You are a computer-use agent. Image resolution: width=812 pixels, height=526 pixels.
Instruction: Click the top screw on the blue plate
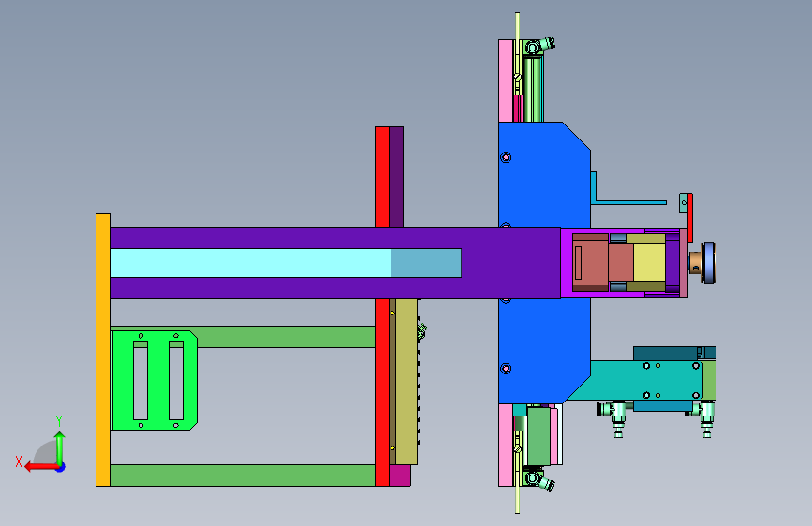point(506,157)
